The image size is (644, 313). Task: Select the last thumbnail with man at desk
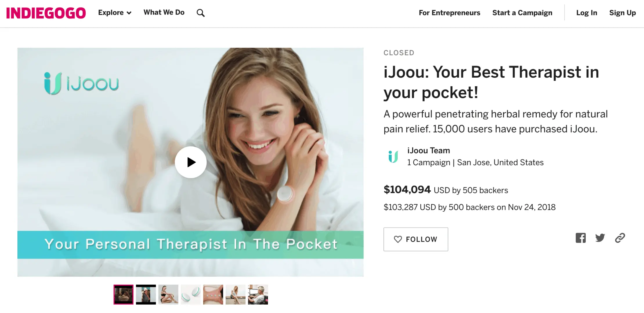coord(258,294)
